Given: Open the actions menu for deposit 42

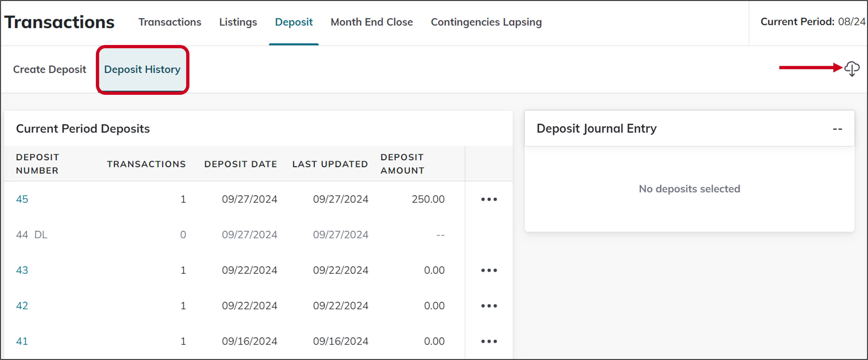Looking at the screenshot, I should click(489, 305).
